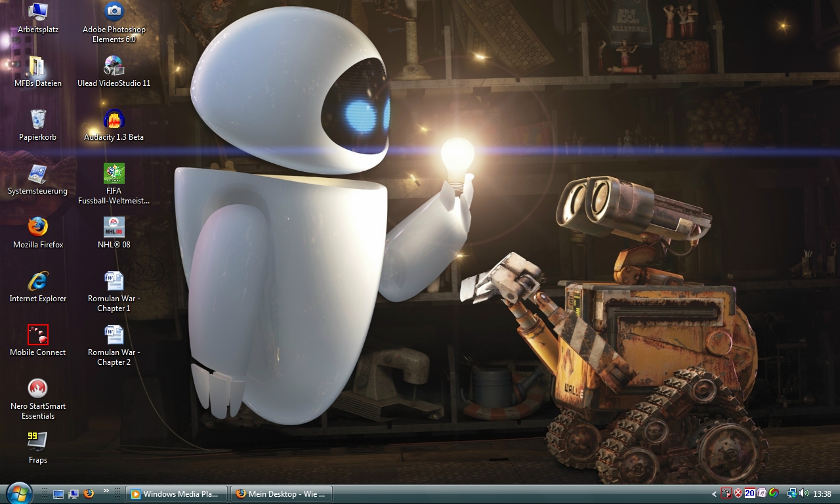Screen dimensions: 840x504
Task: Select the Romulan War - Chapter 1 document
Action: point(114,281)
